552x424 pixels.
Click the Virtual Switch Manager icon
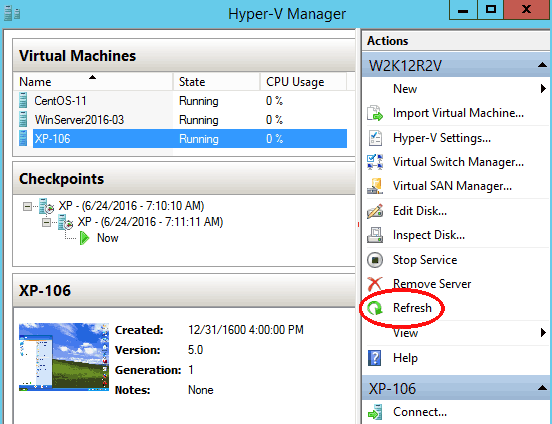(x=375, y=162)
